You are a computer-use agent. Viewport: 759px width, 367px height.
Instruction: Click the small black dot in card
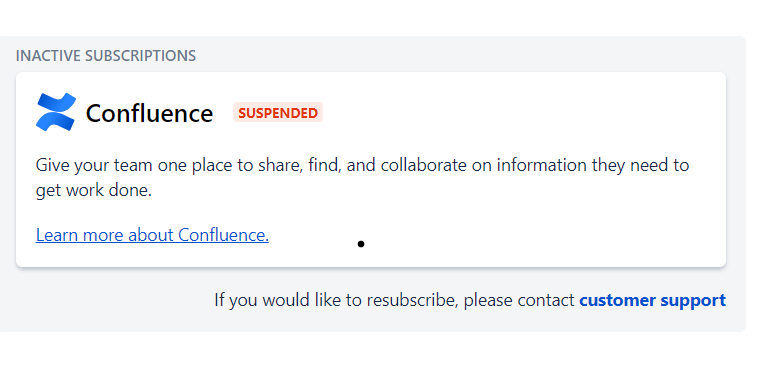361,244
